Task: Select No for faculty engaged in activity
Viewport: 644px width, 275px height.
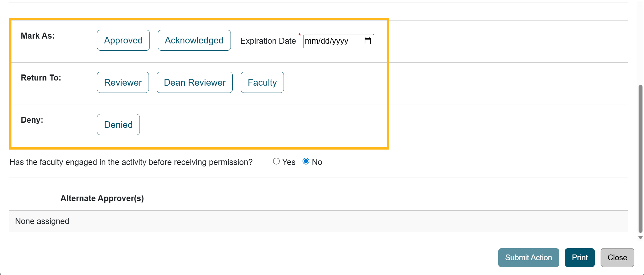Action: [306, 161]
